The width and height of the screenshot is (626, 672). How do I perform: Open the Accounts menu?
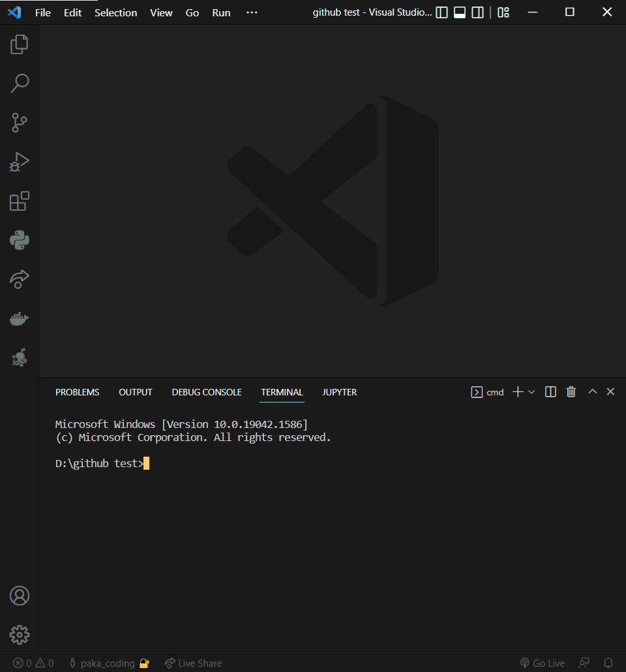click(20, 596)
